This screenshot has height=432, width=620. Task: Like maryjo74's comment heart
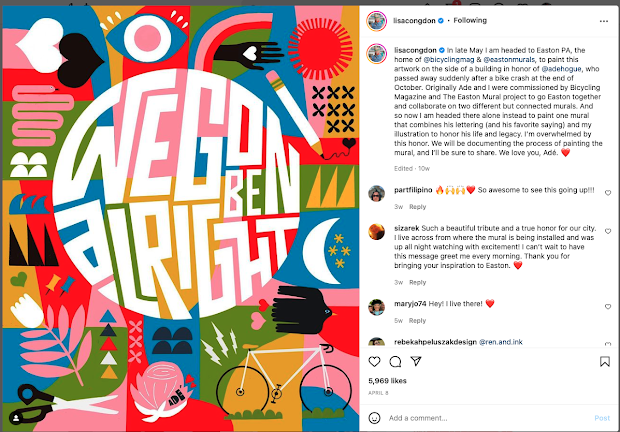click(608, 306)
